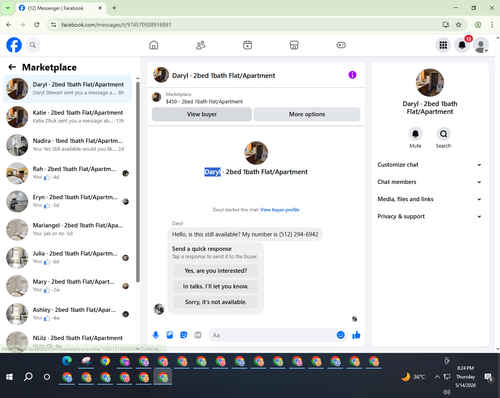Image resolution: width=500 pixels, height=398 pixels.
Task: Go to Home feed icon
Action: click(x=154, y=45)
